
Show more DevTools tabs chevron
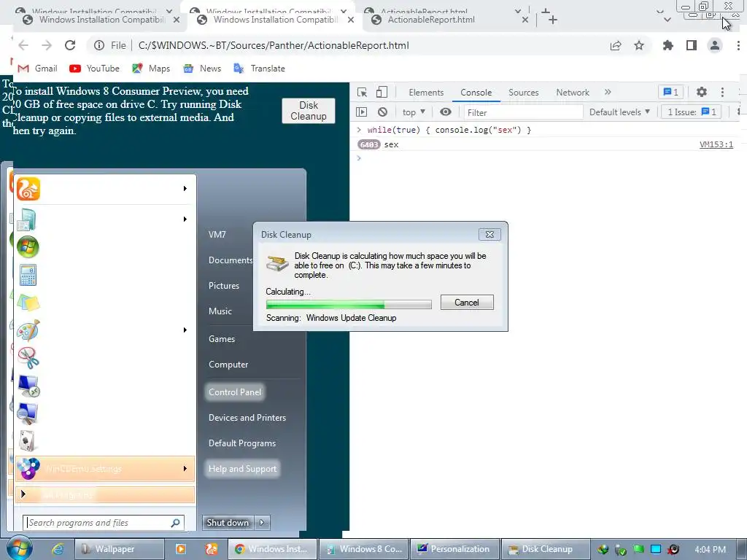coord(608,92)
